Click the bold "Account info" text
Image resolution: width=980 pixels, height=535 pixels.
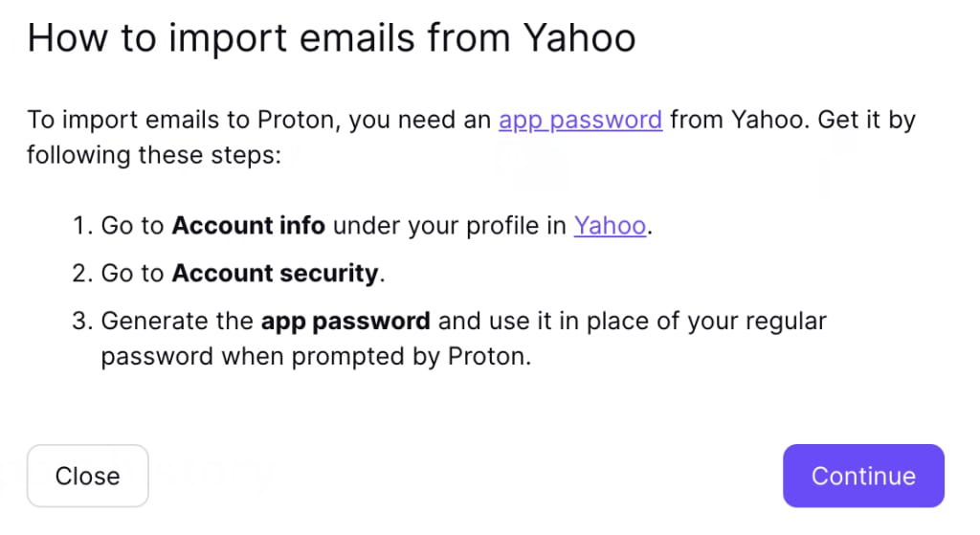pyautogui.click(x=248, y=226)
